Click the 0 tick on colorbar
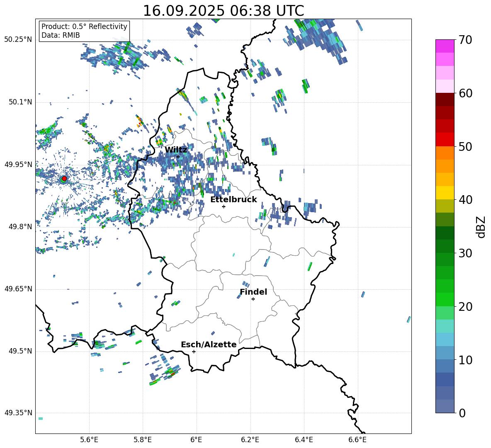Image resolution: width=491 pixels, height=448 pixels. click(x=462, y=413)
